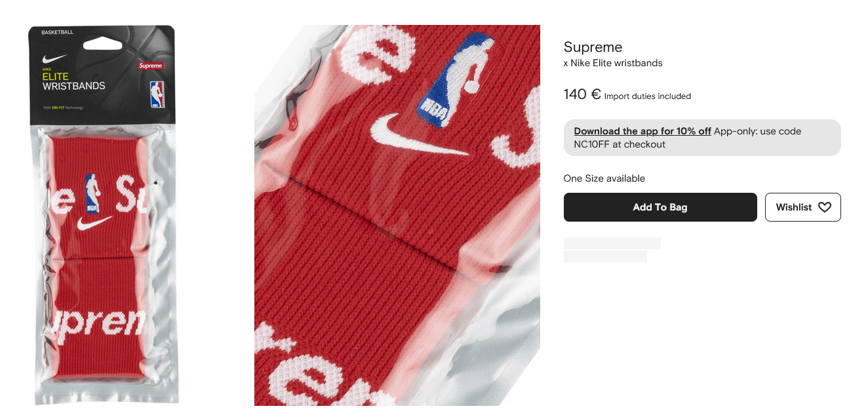Viewport: 868px width, 419px height.
Task: Click the NBA logo on black package header
Action: pyautogui.click(x=157, y=94)
